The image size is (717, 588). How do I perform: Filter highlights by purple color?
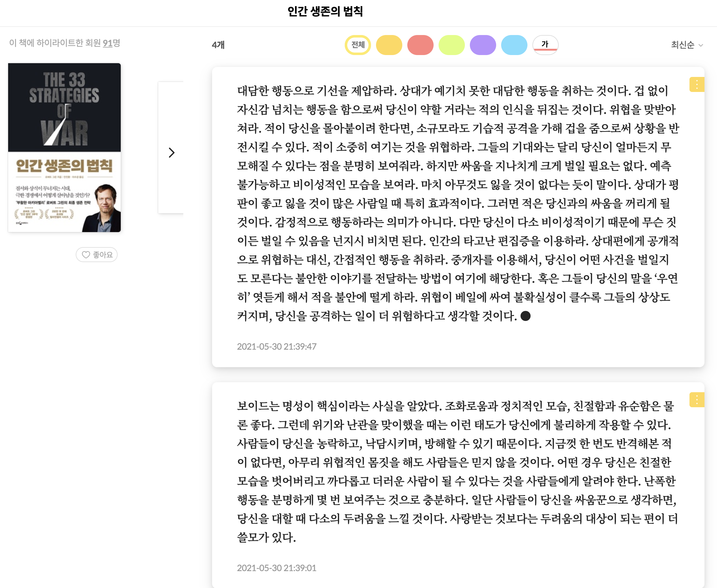point(483,45)
